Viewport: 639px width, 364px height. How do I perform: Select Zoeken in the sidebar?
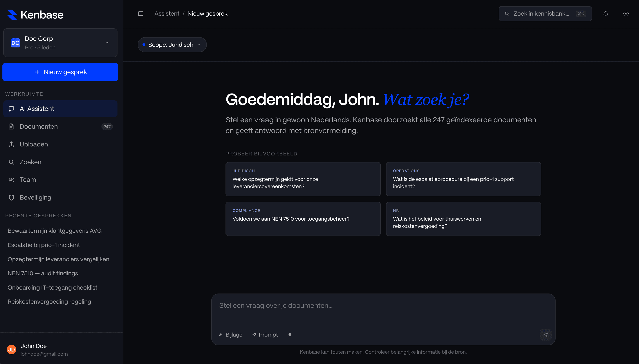[x=30, y=162]
